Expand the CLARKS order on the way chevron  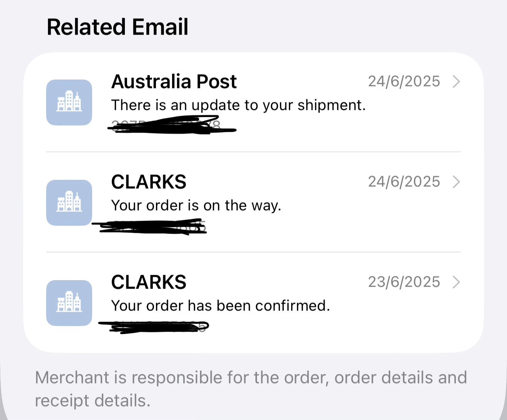coord(456,182)
